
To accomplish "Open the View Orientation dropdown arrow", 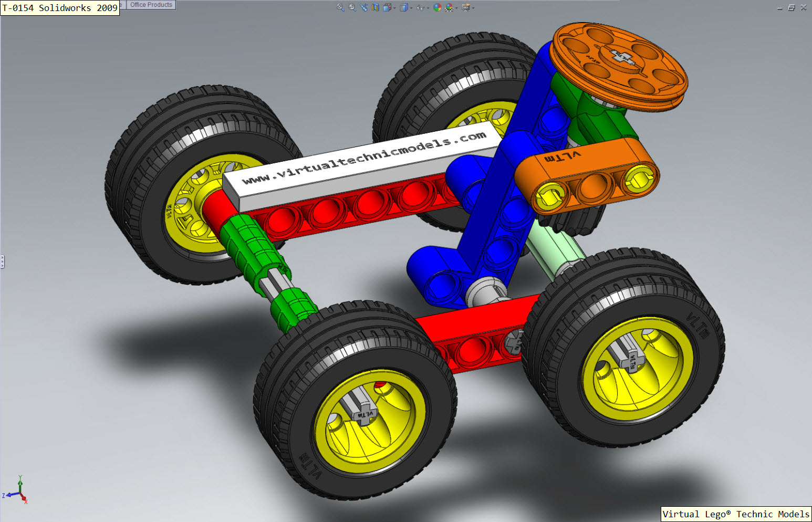I will (x=394, y=8).
